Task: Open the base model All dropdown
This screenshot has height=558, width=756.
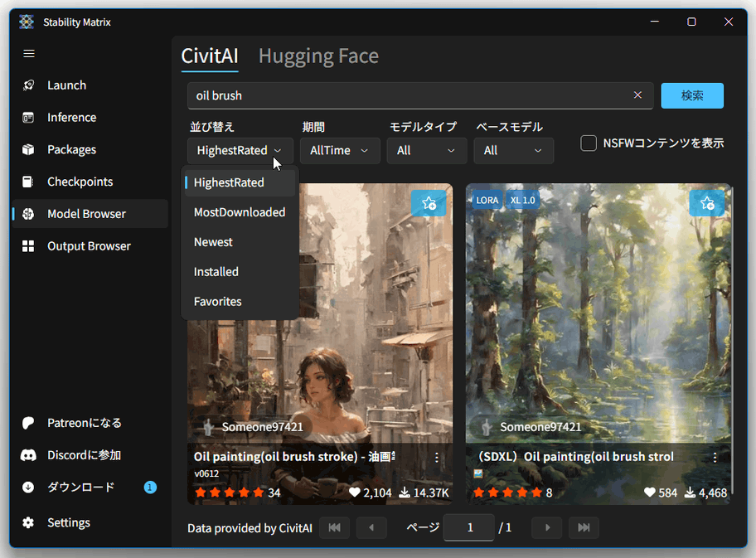Action: click(513, 150)
